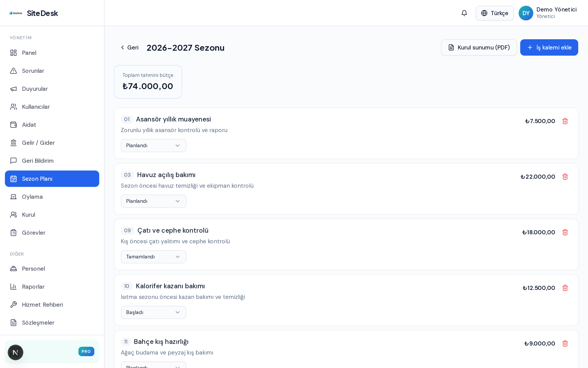Export Kurul sunumu (PDF)
This screenshot has width=588, height=368.
479,47
